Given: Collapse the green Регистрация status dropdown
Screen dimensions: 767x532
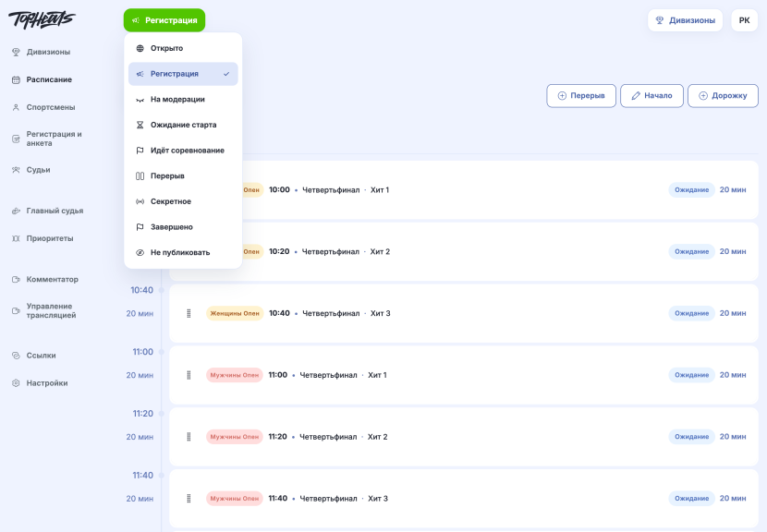Looking at the screenshot, I should point(164,20).
